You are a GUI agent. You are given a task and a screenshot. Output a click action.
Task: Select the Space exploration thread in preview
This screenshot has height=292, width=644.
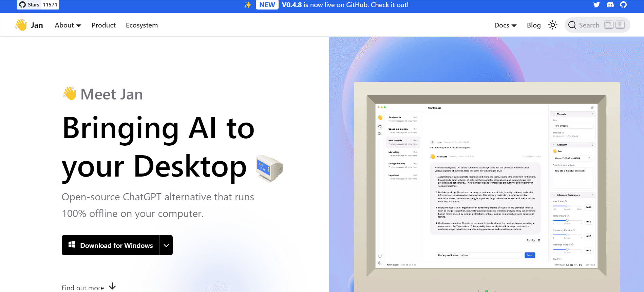tap(403, 131)
